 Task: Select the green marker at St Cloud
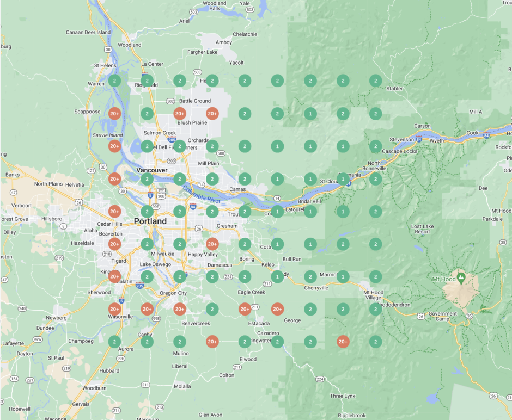(x=343, y=179)
